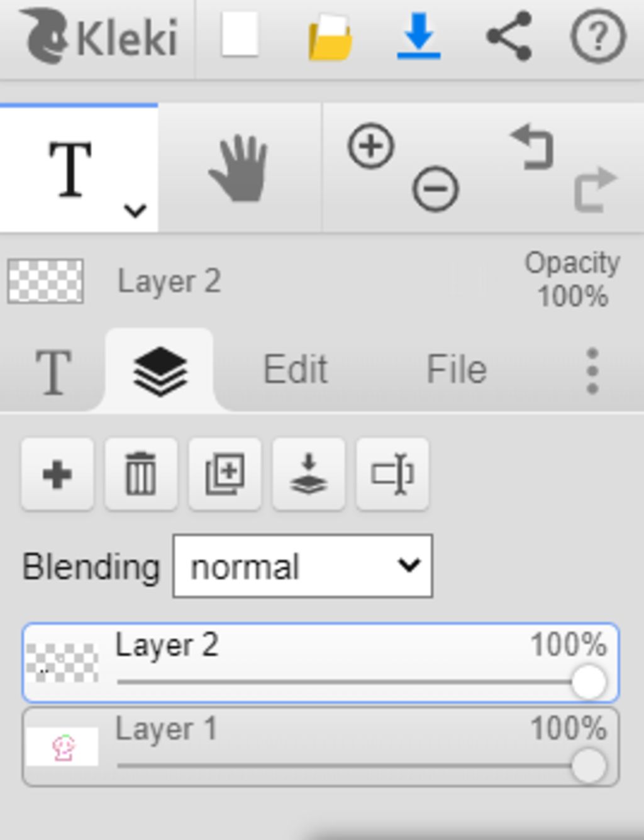Screen dimensions: 644x840
Task: Create a new image with the blank page icon
Action: point(240,35)
